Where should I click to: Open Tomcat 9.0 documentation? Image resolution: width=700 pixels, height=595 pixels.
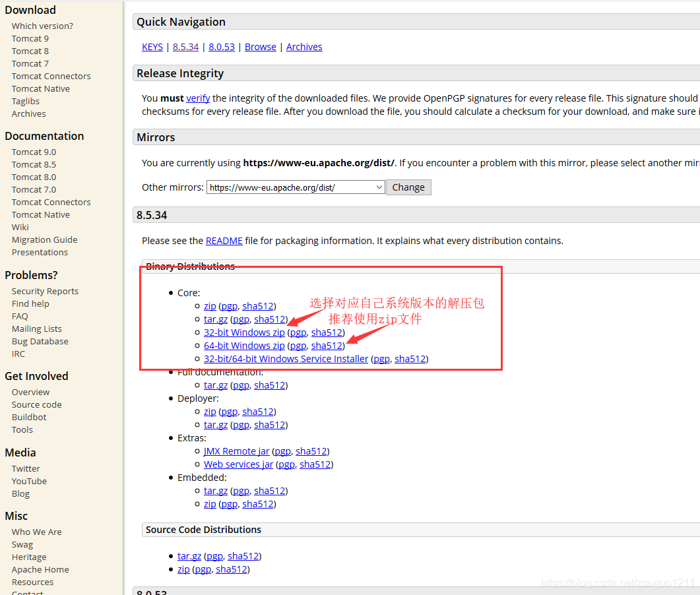tap(34, 152)
